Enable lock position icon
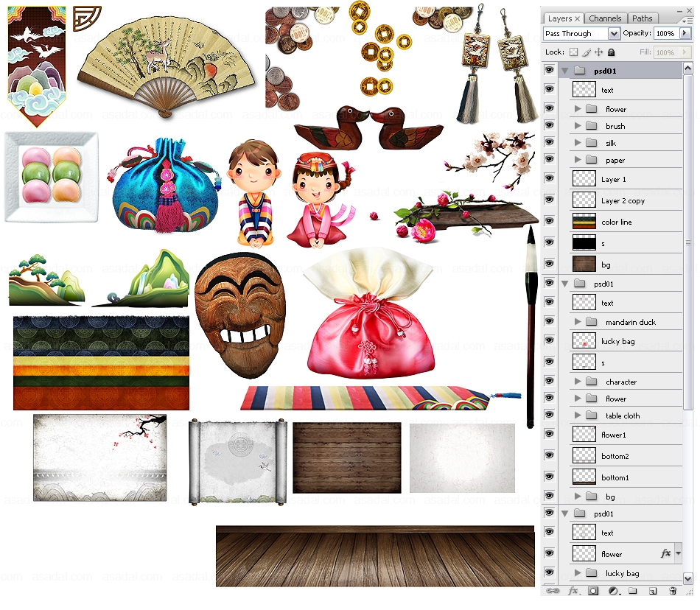 tap(598, 52)
